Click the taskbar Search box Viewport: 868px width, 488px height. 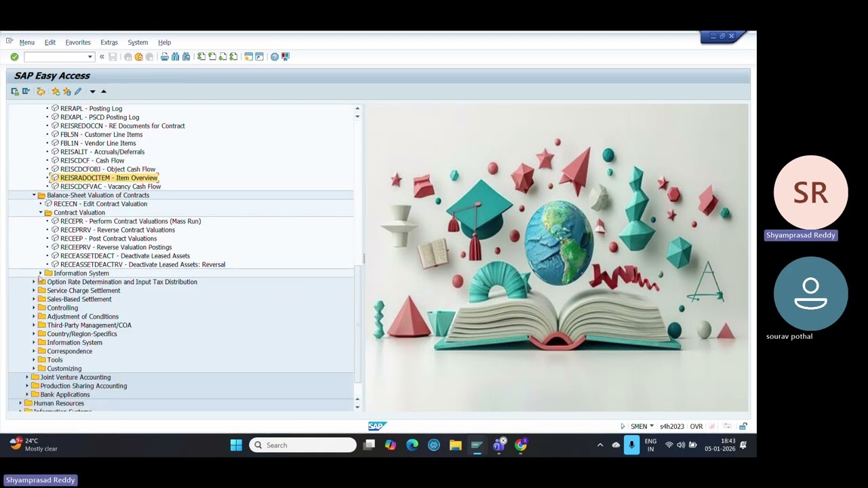coord(302,445)
